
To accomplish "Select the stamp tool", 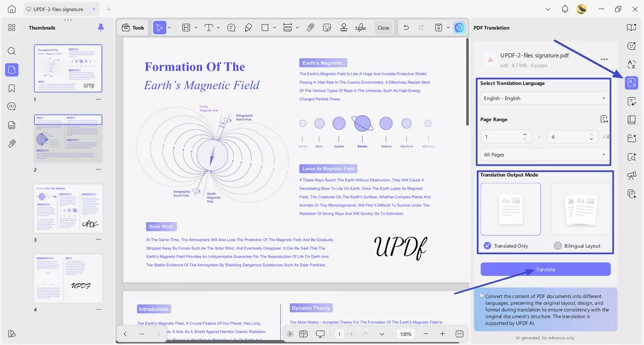I will coord(344,28).
